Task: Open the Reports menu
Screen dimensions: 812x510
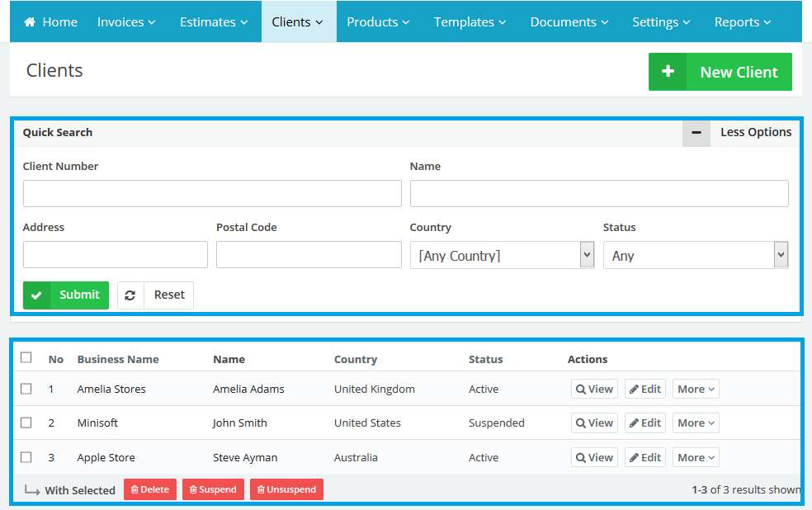Action: pos(743,22)
